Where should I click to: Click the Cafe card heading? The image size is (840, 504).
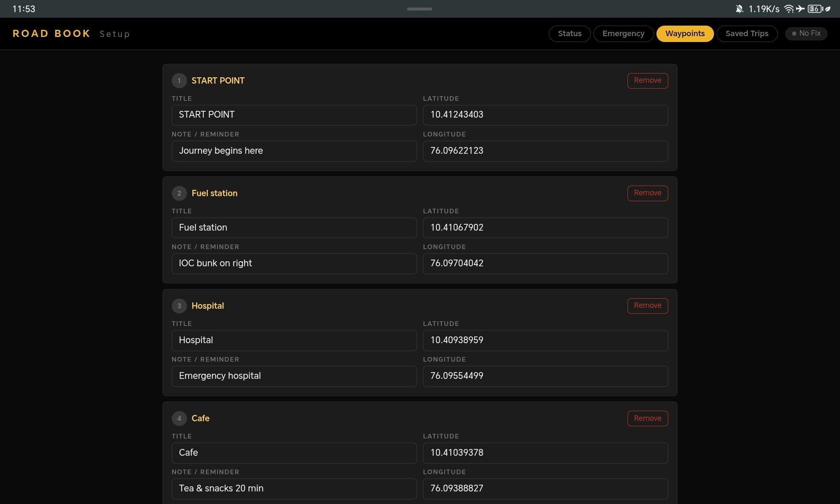pos(200,418)
